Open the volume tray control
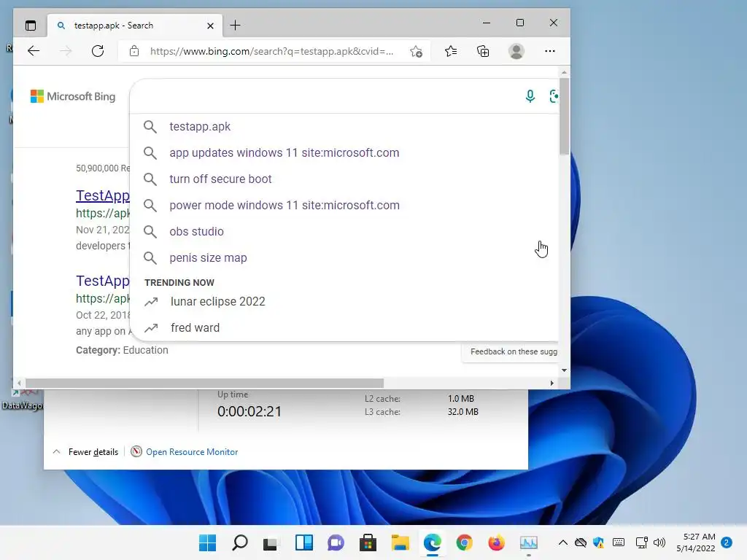Screen dimensions: 747x560 click(x=659, y=542)
